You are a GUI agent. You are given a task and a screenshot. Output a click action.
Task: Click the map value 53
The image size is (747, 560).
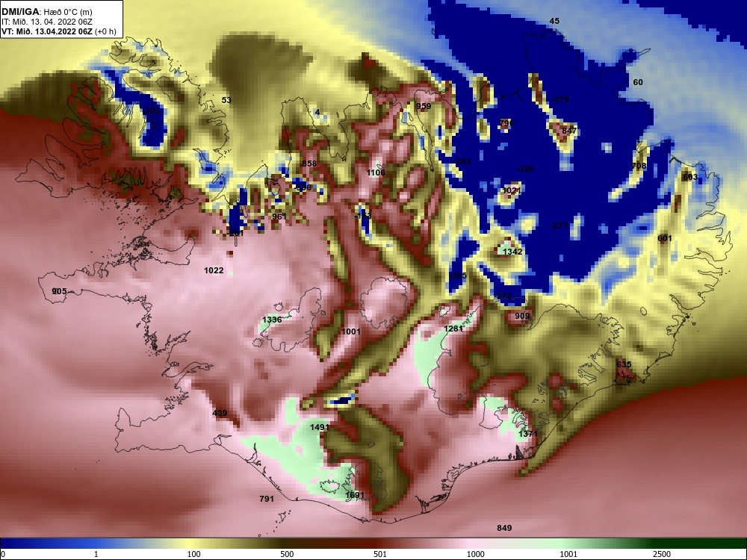(226, 100)
